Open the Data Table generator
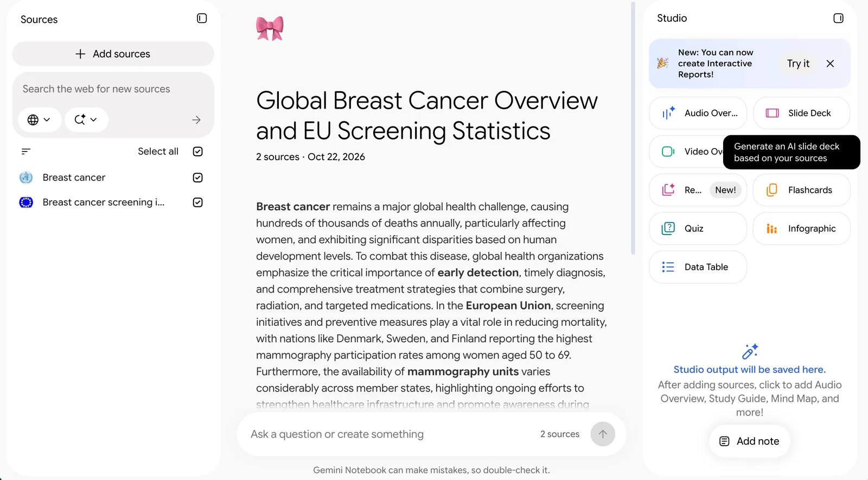Screen dimensions: 868x480 (x=698, y=267)
